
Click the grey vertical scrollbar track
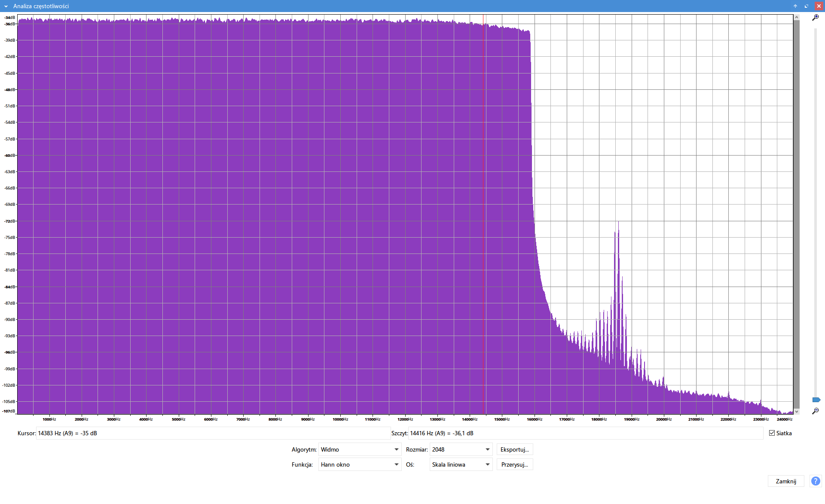797,215
